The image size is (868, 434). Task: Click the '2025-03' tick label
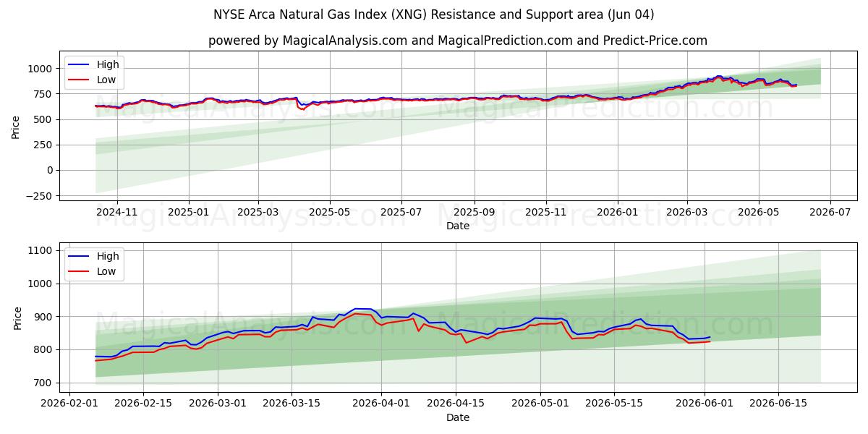[258, 212]
